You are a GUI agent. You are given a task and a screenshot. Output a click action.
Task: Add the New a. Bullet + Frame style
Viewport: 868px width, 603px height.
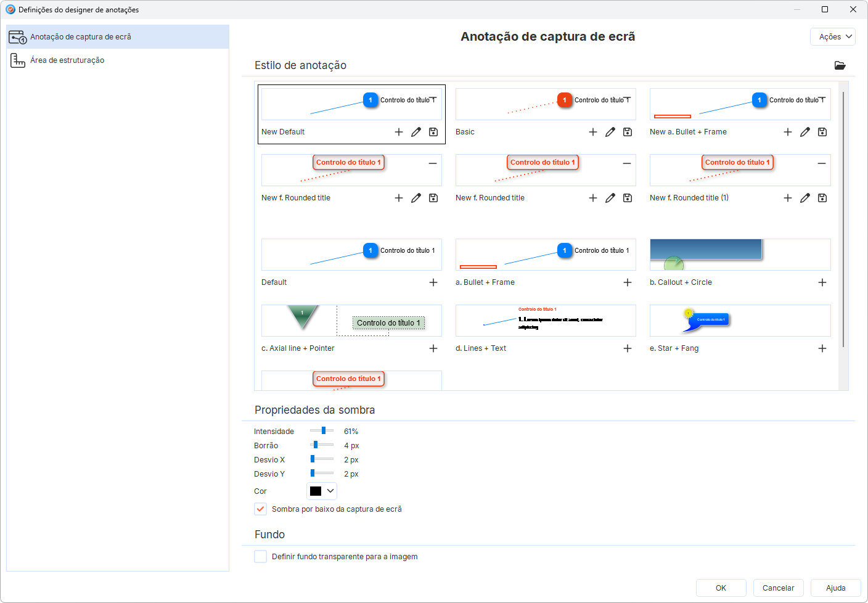point(788,132)
